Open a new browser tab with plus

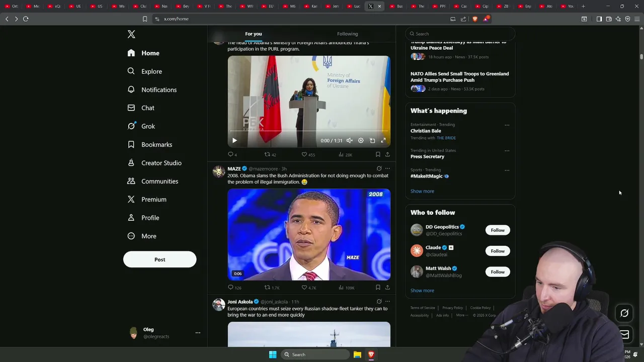click(x=583, y=6)
